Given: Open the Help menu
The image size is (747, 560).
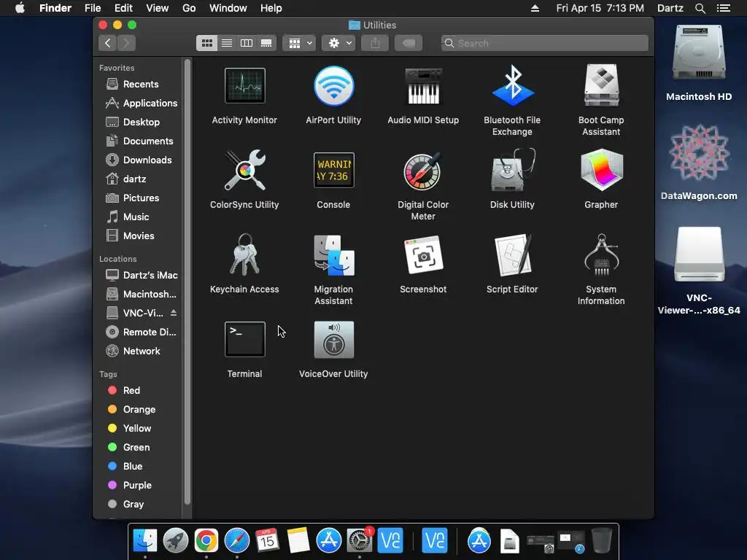Looking at the screenshot, I should [x=271, y=8].
